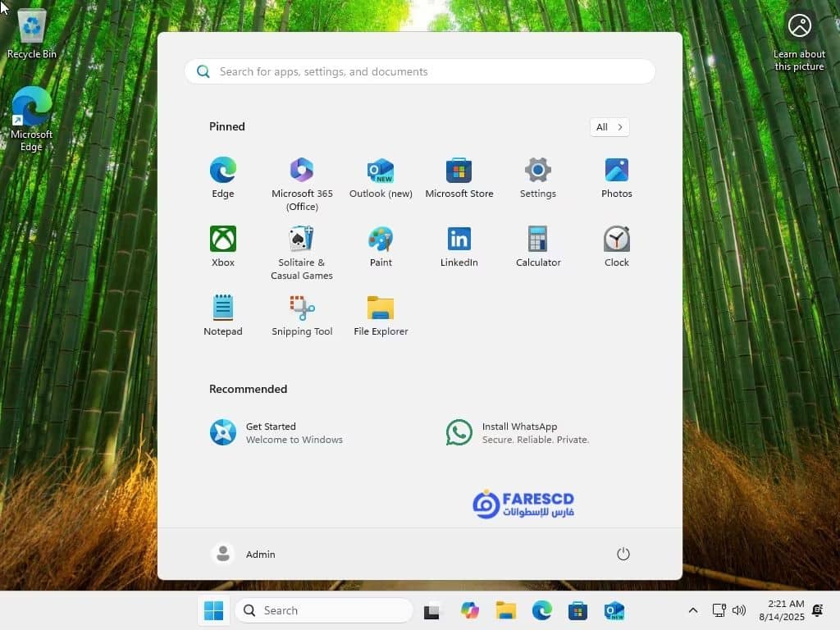The image size is (840, 630).
Task: Open the Clock app
Action: point(617,247)
